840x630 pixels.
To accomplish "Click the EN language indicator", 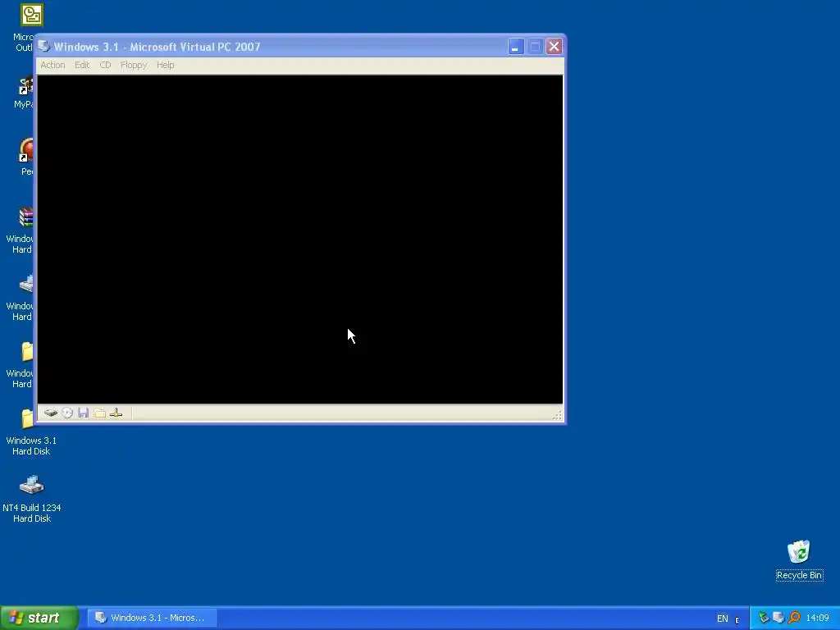I will click(722, 619).
